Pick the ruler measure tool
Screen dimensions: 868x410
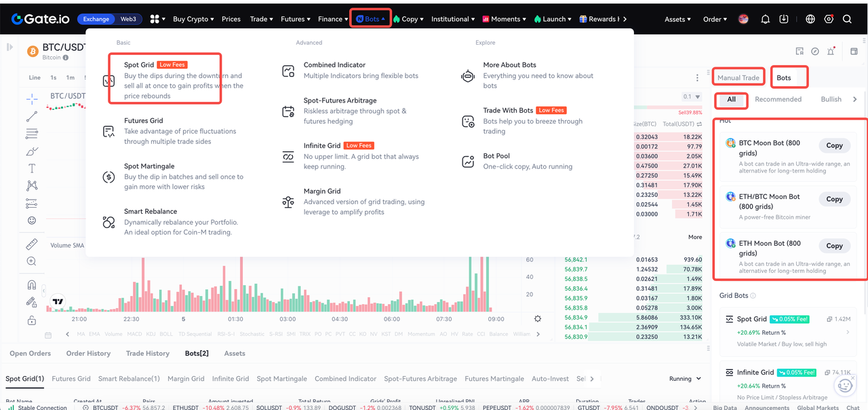[x=31, y=244]
